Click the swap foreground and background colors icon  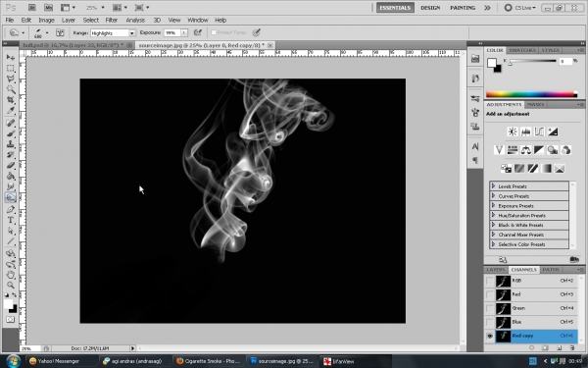pyautogui.click(x=15, y=295)
